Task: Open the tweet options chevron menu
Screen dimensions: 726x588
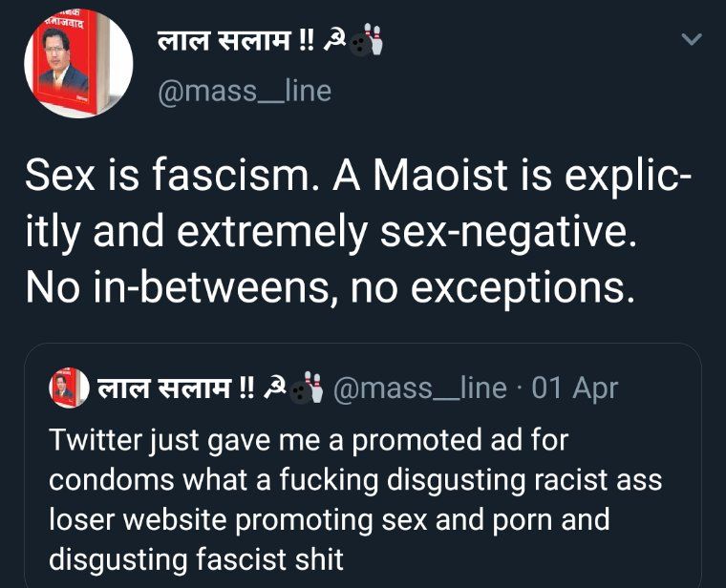Action: (693, 39)
